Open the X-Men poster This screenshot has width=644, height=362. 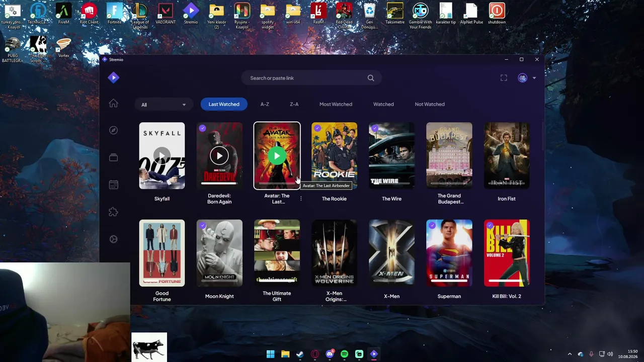(x=391, y=253)
